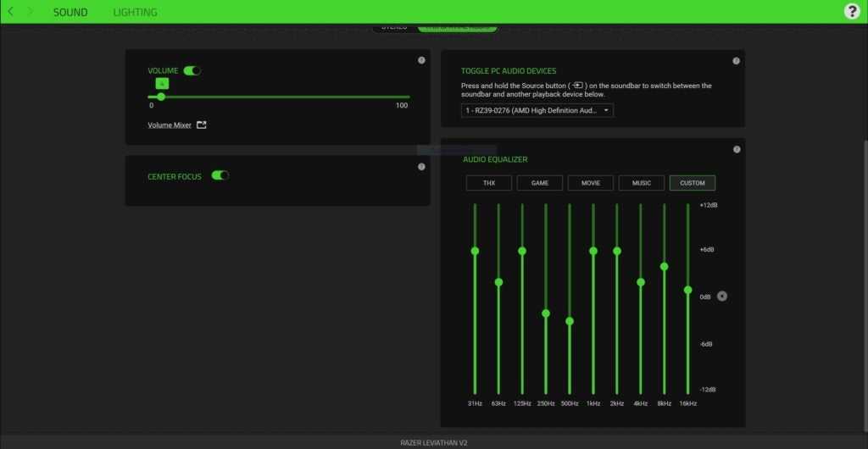Screen dimensions: 868x449
Task: Disable the Center Focus toggle
Action: pyautogui.click(x=220, y=176)
